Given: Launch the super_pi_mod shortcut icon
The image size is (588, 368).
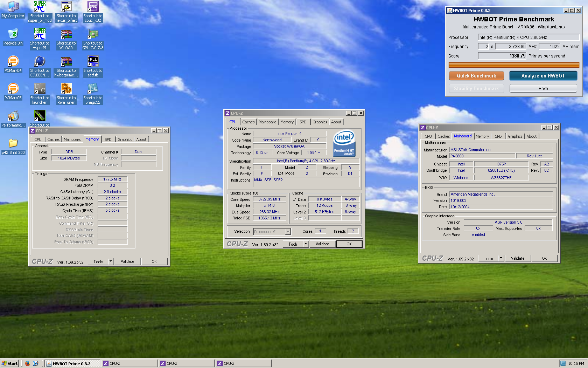Looking at the screenshot, I should pyautogui.click(x=40, y=12).
